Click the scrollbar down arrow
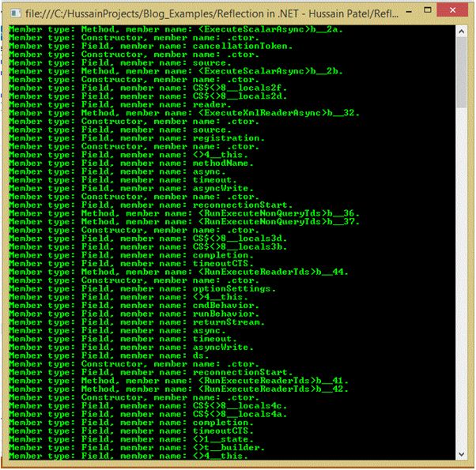 [x=462, y=454]
